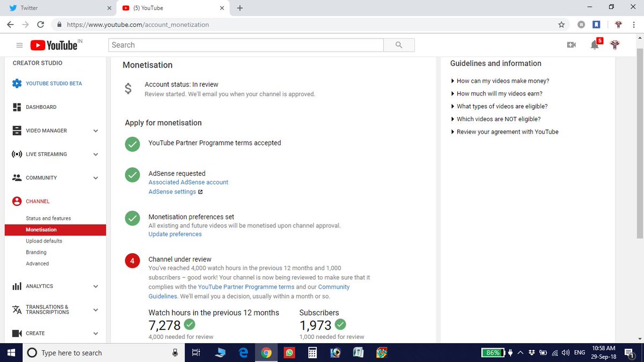Click the Windows 'Type here to search' box
The width and height of the screenshot is (644, 362).
click(103, 352)
